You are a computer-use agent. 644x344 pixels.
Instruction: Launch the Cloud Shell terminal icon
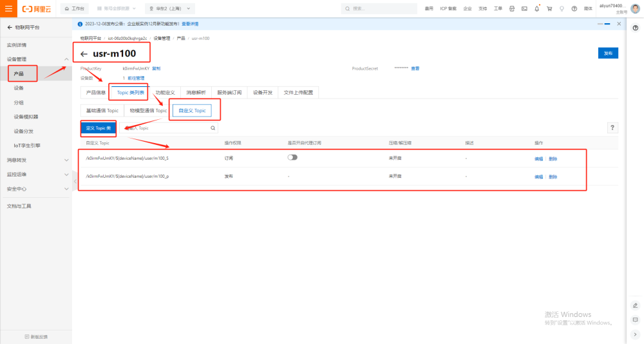(x=524, y=8)
